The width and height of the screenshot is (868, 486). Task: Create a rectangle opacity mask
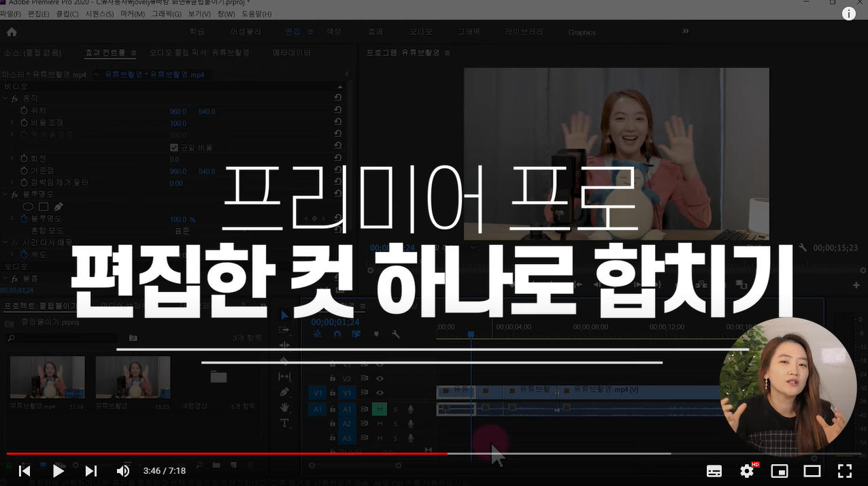pos(44,206)
